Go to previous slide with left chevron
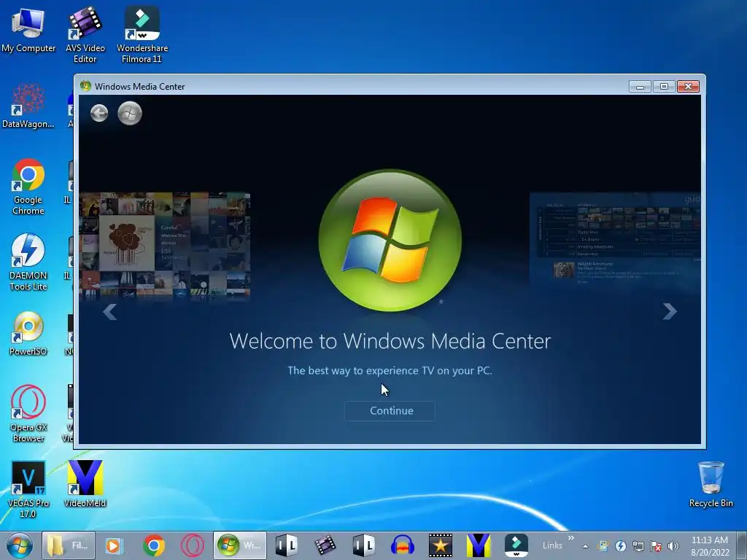The height and width of the screenshot is (560, 747). (110, 312)
